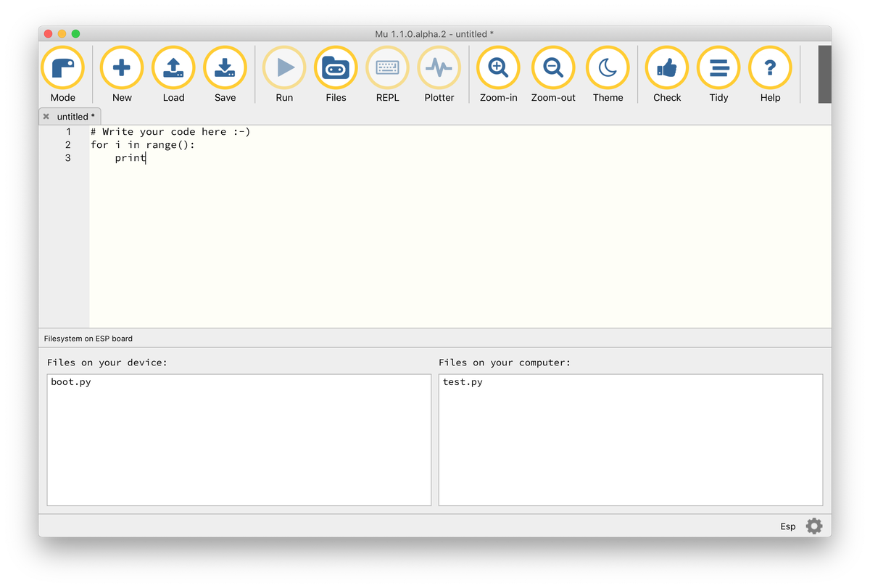Click the 'Files on your device:' label

click(x=107, y=363)
